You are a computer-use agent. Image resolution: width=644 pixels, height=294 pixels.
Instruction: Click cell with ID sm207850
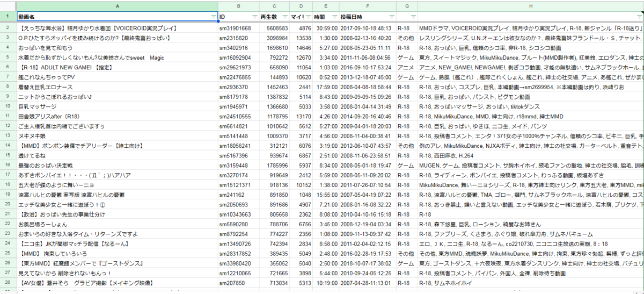point(238,282)
